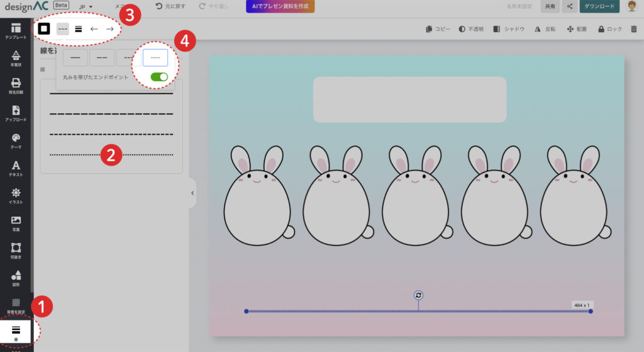Screen dimensions: 644x352
Task: Select the テキスト tool in sidebar
Action: (x=16, y=168)
